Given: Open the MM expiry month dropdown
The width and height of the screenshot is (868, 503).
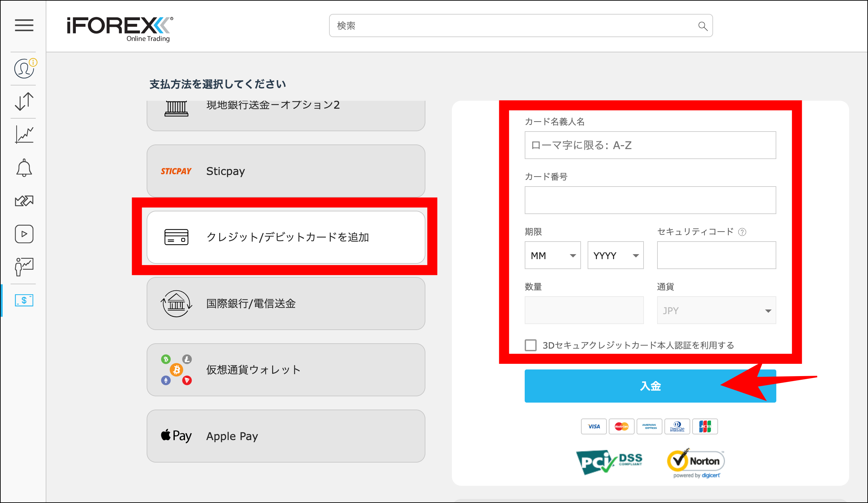Looking at the screenshot, I should tap(553, 255).
